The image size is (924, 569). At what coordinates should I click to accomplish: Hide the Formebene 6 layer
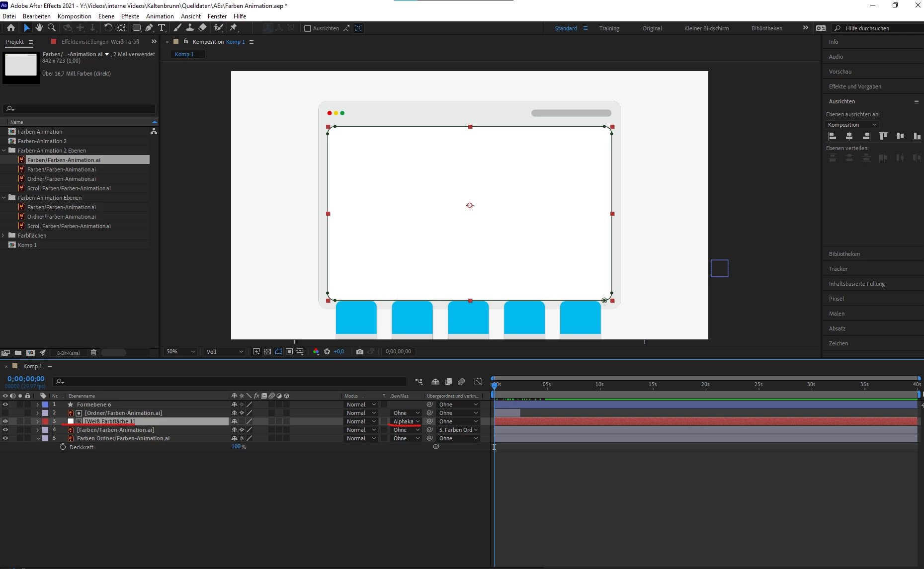5,405
